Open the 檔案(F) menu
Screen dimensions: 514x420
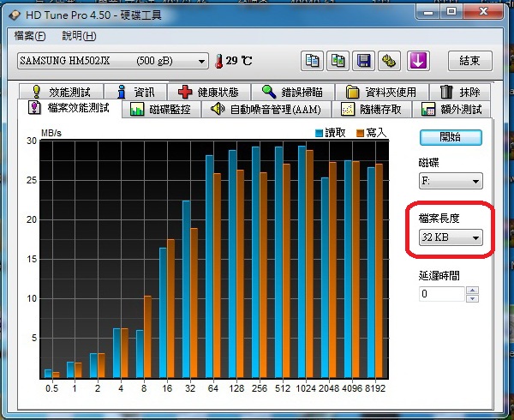(30, 36)
